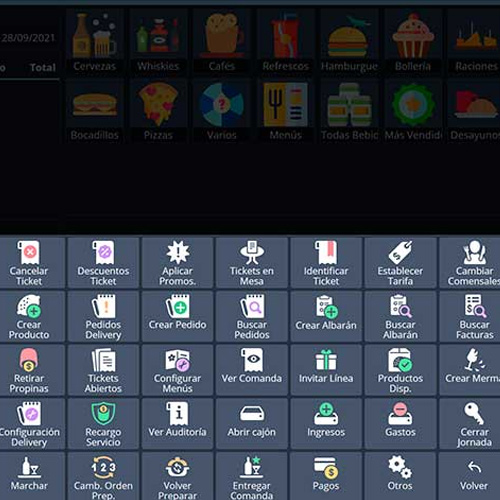Open Ver Comanda eye icon
The width and height of the screenshot is (500, 500).
(252, 360)
